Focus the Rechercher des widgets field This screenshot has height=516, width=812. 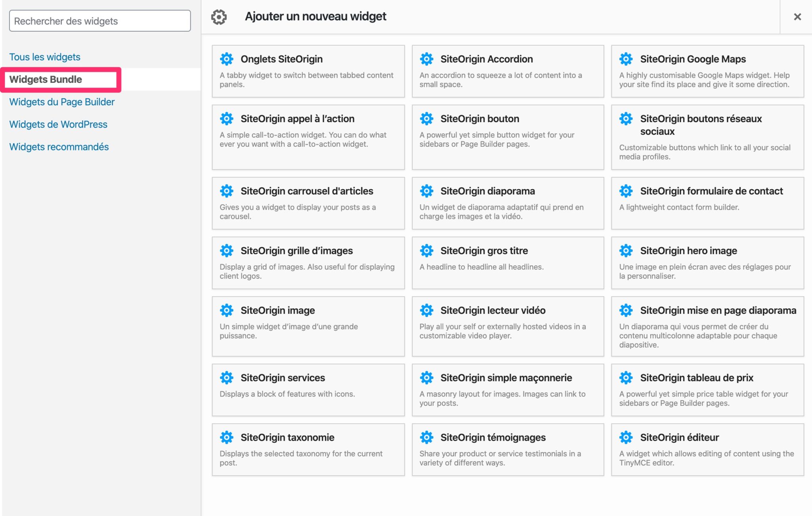pyautogui.click(x=100, y=21)
